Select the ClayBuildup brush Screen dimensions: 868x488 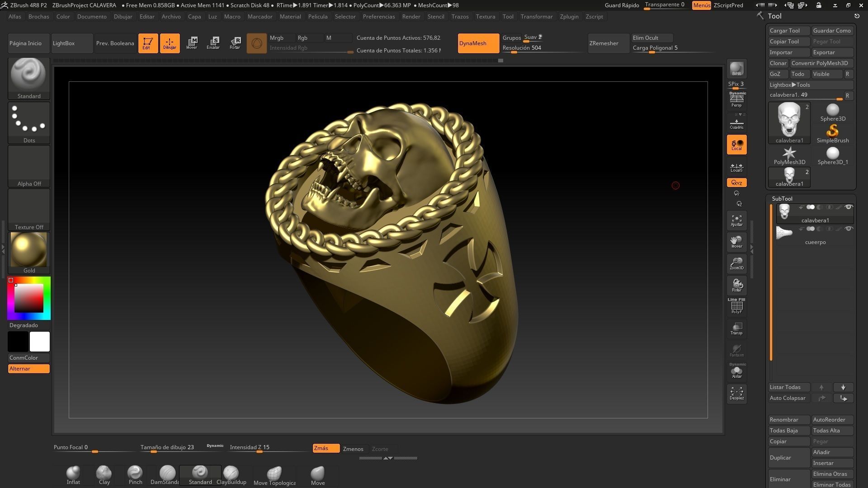point(231,475)
